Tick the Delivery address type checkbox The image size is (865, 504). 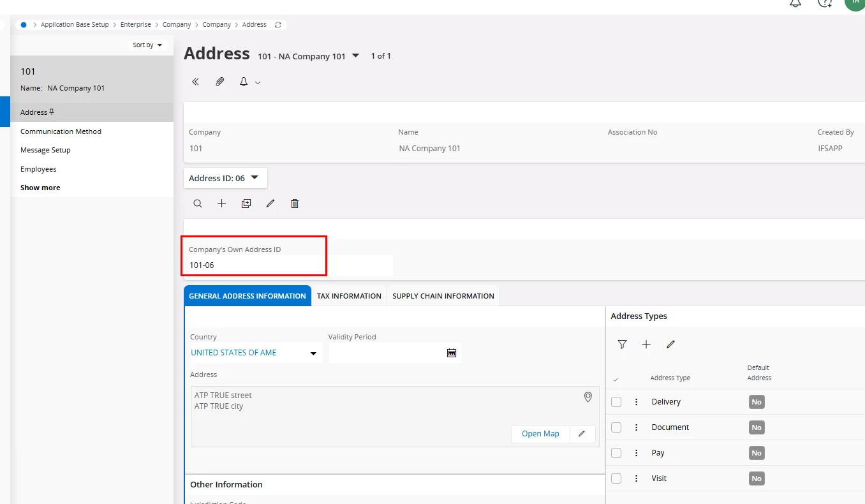point(616,402)
